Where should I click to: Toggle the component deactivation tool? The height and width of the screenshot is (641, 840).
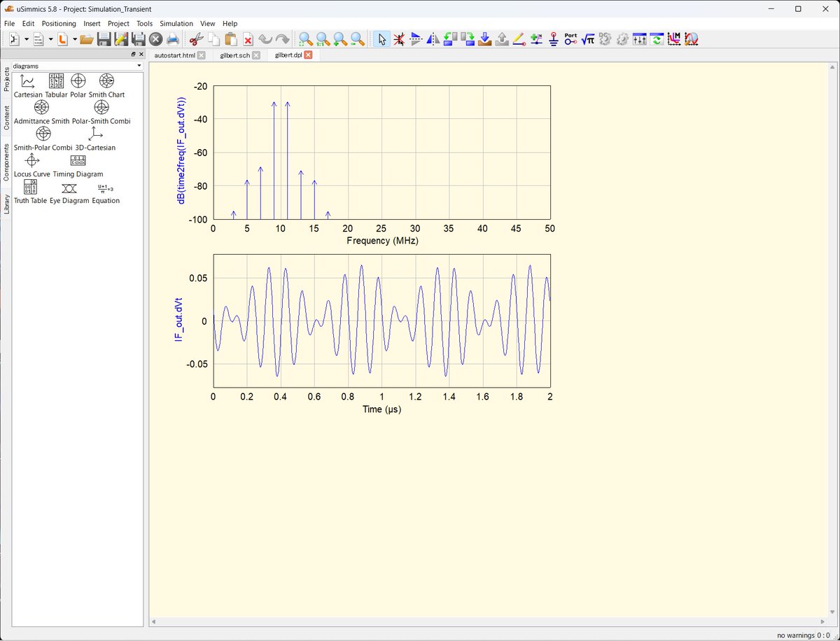(399, 40)
